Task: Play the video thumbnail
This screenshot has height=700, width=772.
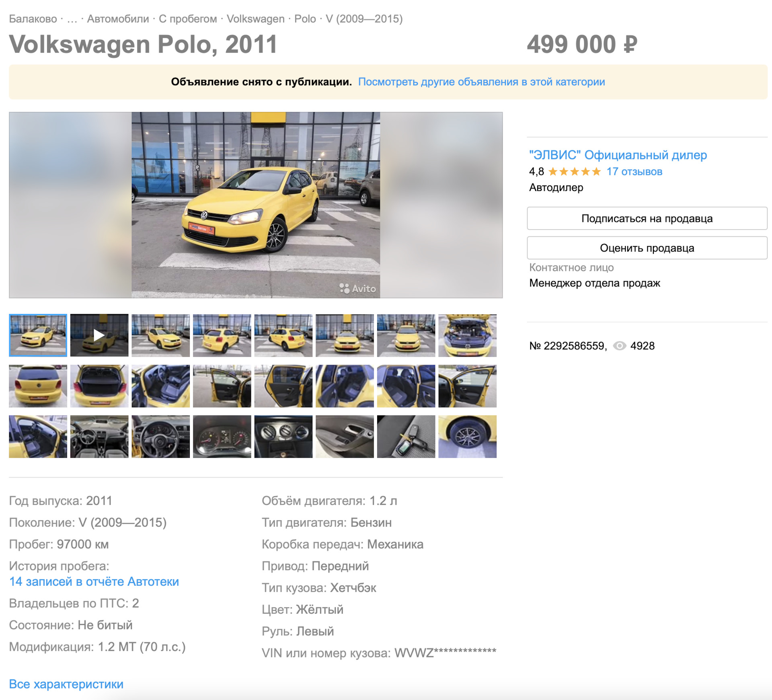Action: click(99, 335)
